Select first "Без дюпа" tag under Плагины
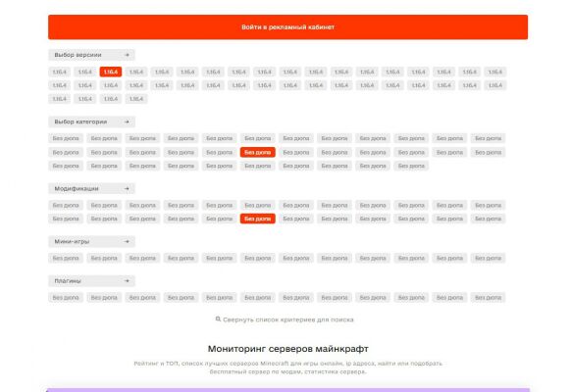 pos(66,297)
